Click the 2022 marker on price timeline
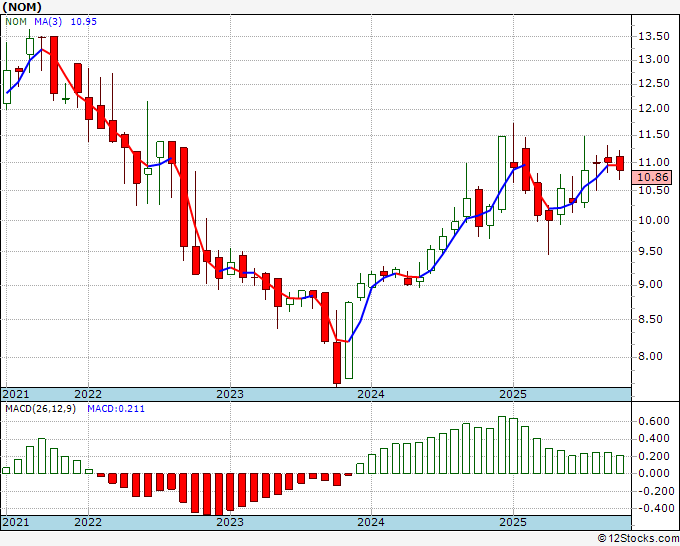The width and height of the screenshot is (680, 546). pos(88,394)
